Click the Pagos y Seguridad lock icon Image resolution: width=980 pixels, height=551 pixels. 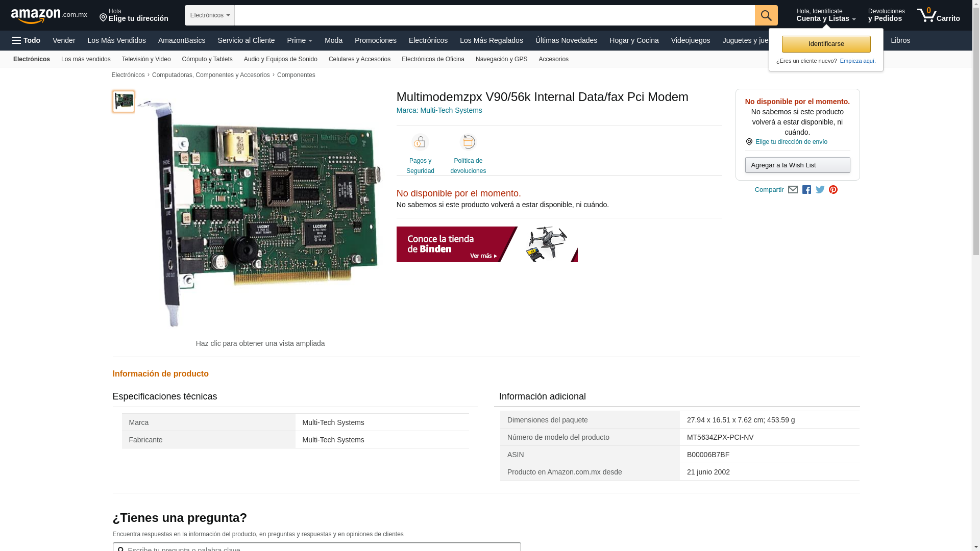point(420,142)
